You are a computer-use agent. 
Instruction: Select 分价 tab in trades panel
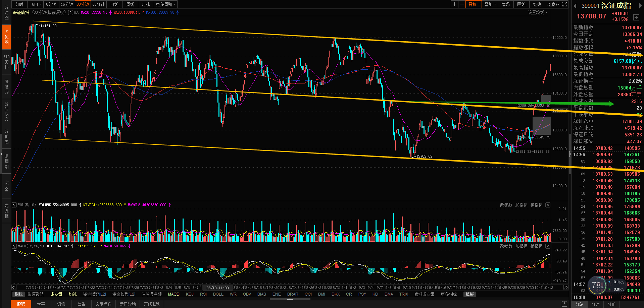(612, 304)
